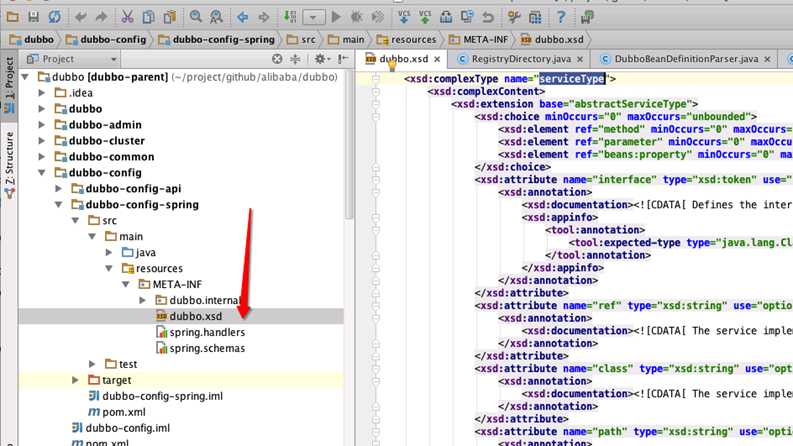Click 'src' breadcrumb in navigation bar
Viewport: 793px width, 446px height.
coord(301,39)
